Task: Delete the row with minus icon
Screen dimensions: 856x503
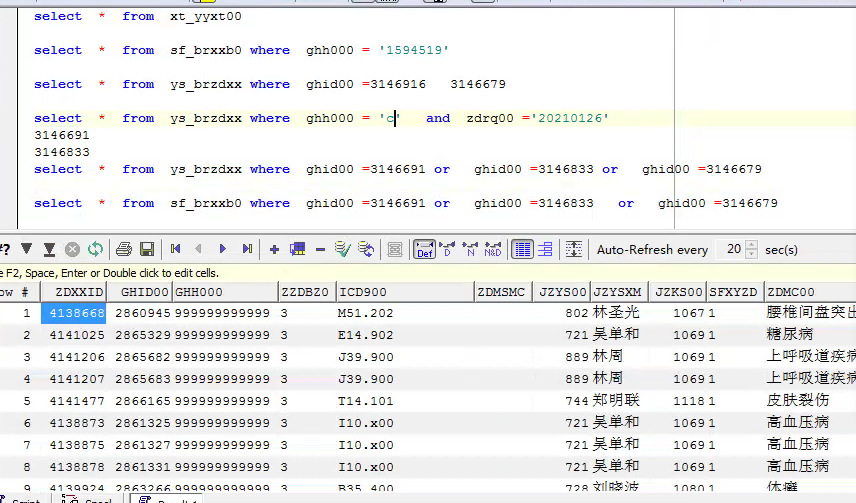Action: (x=320, y=249)
